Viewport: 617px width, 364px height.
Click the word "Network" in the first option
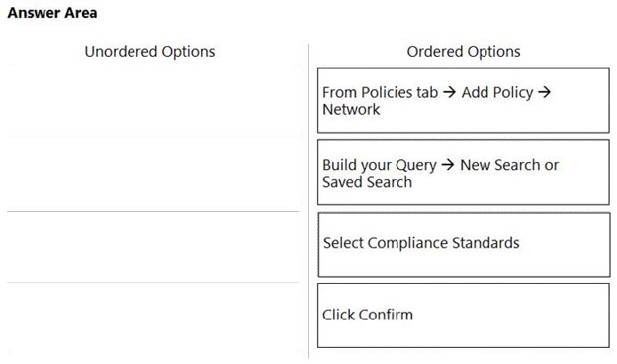351,109
